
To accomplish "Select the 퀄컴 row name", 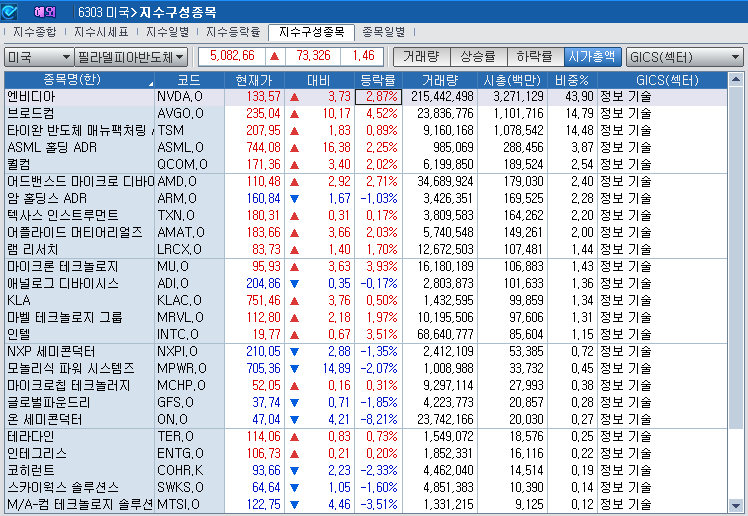I will [x=19, y=165].
